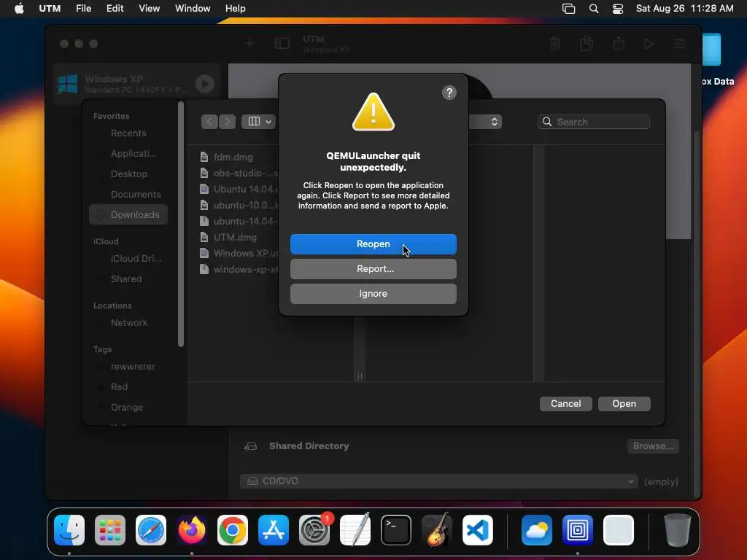The image size is (747, 560).
Task: Toggle the UTM sidebar icon
Action: tap(282, 44)
